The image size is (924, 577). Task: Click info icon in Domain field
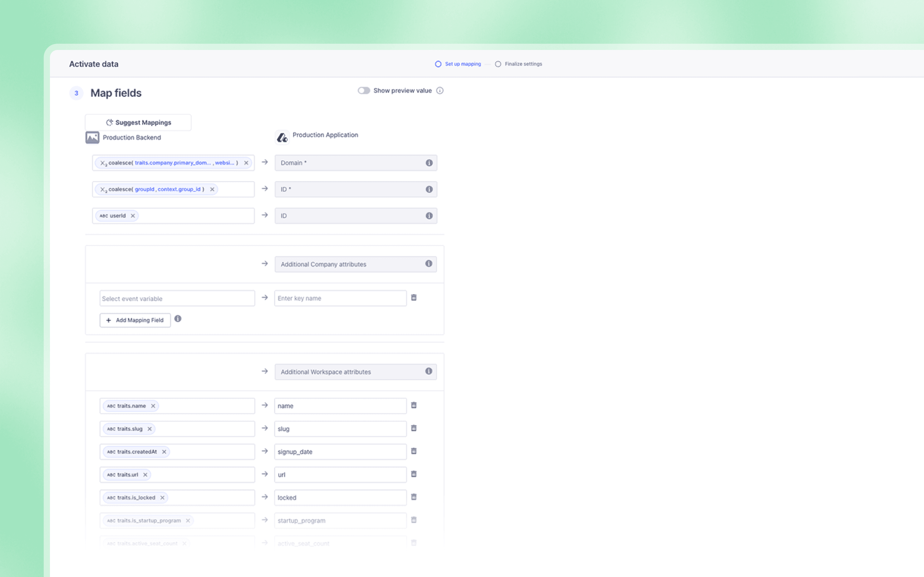pyautogui.click(x=429, y=163)
